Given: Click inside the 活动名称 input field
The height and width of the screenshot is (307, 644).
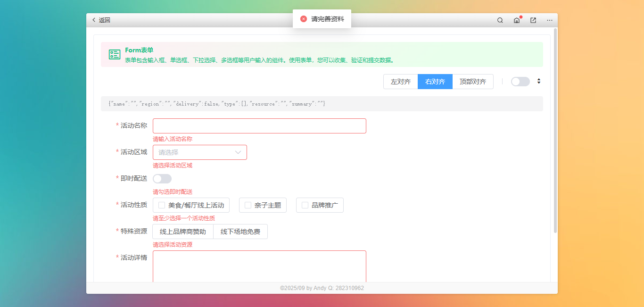Looking at the screenshot, I should click(259, 126).
